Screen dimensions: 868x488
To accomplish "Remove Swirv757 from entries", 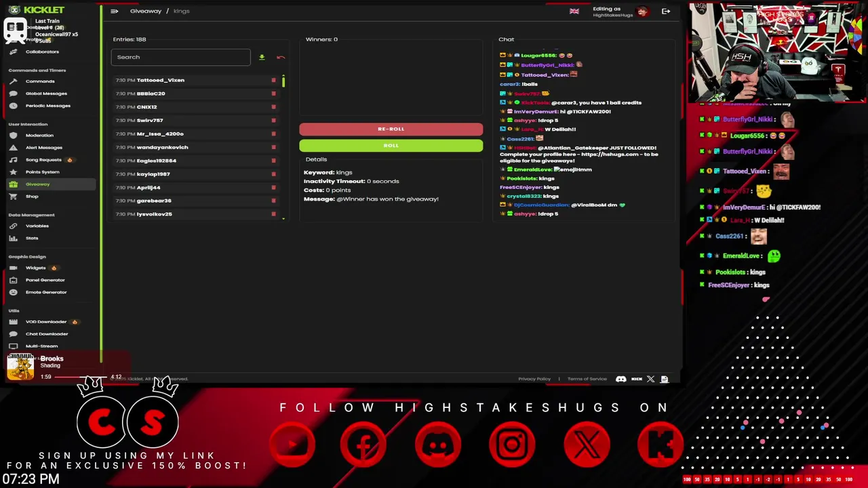I will click(273, 121).
